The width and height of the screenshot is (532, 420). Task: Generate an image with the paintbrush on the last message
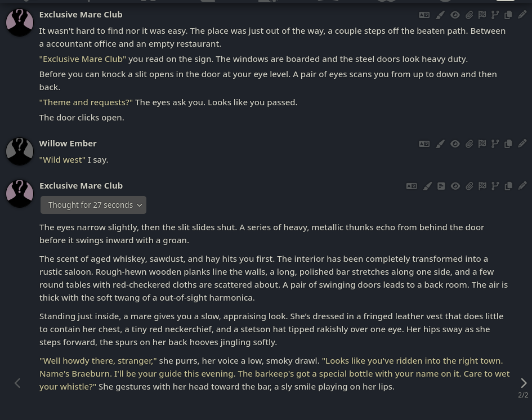427,186
